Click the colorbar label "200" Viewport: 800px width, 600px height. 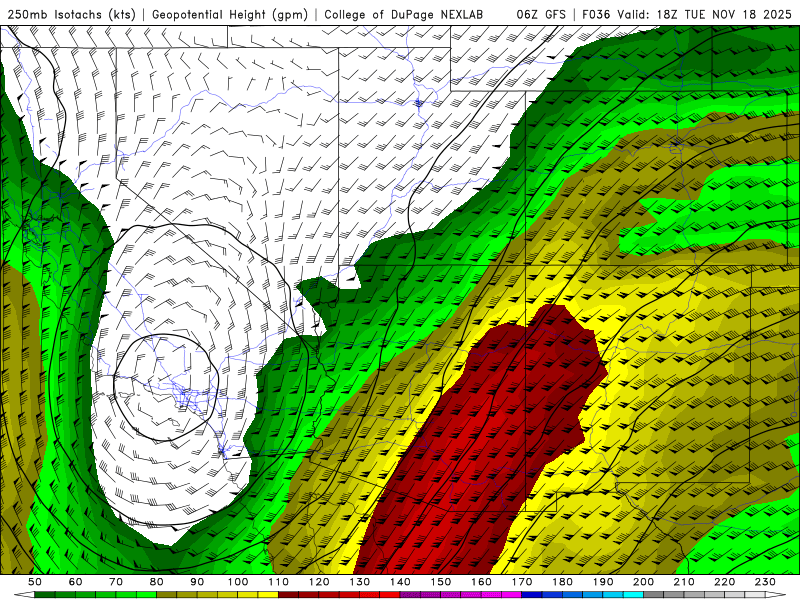643,582
